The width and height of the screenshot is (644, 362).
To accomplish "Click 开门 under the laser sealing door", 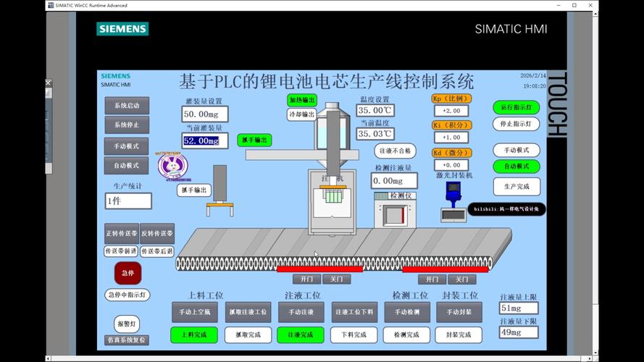I will pos(432,279).
